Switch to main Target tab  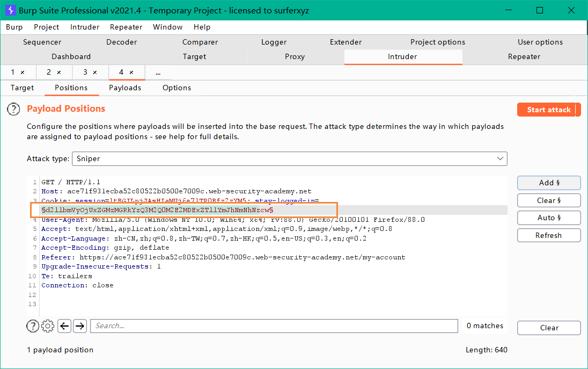(194, 57)
